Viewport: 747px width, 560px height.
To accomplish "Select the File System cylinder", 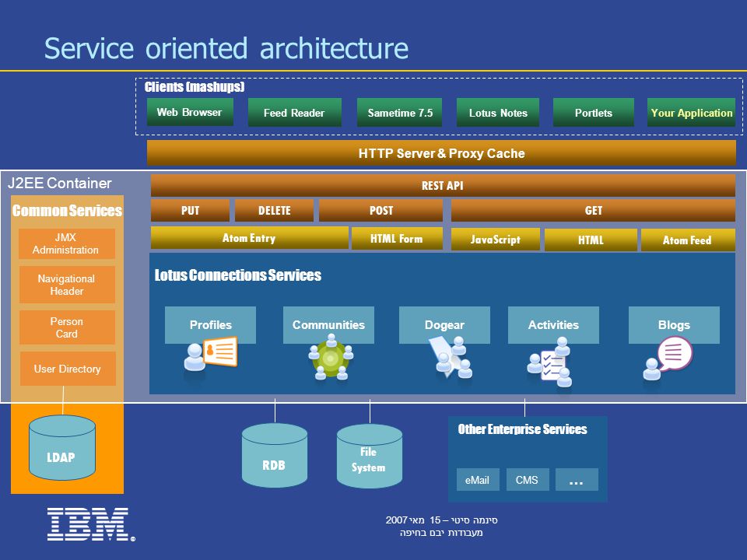I will tap(369, 457).
